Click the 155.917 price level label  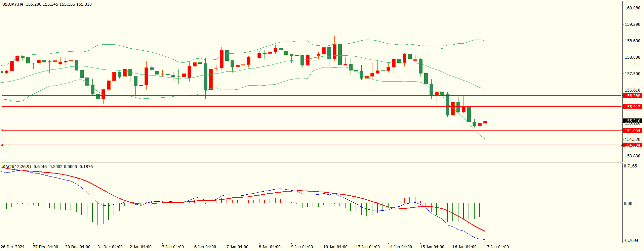(x=632, y=107)
